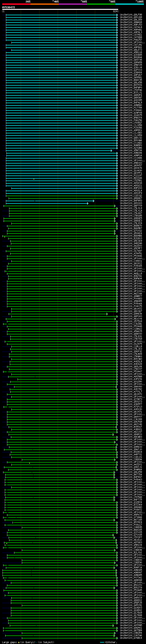Image resolution: width=146 pixels, height=644 pixels.
Task: Select label UniRef100_P00883
Action: [x=131, y=299]
